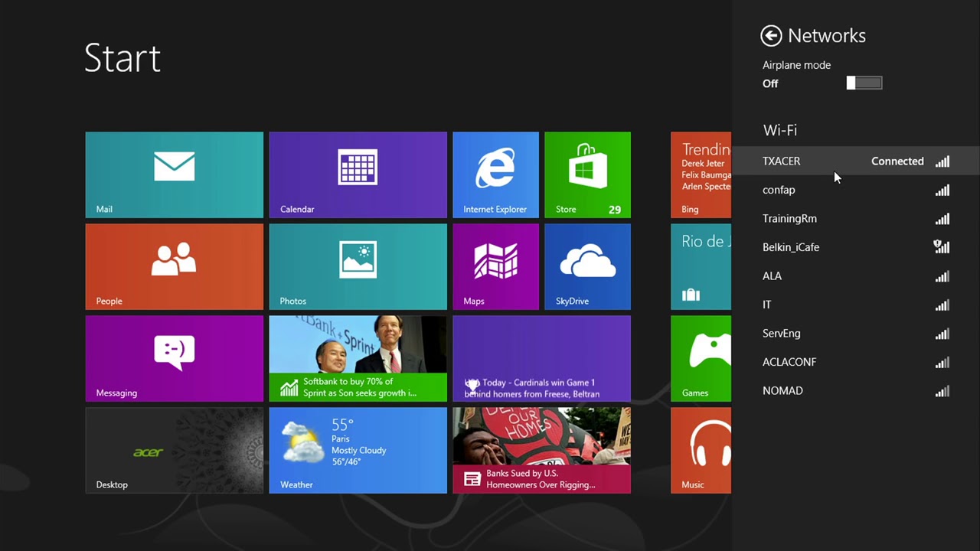The width and height of the screenshot is (980, 551).
Task: Open News tile about Banks Sued
Action: tap(541, 450)
